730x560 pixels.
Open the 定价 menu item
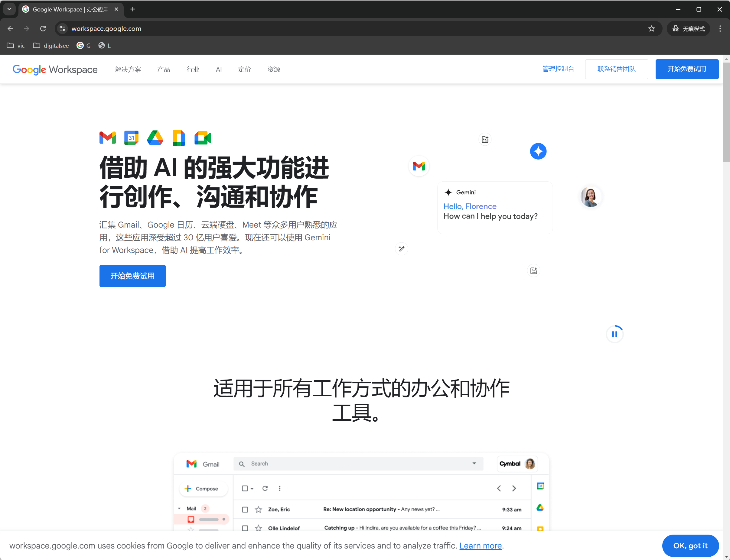[x=244, y=69]
